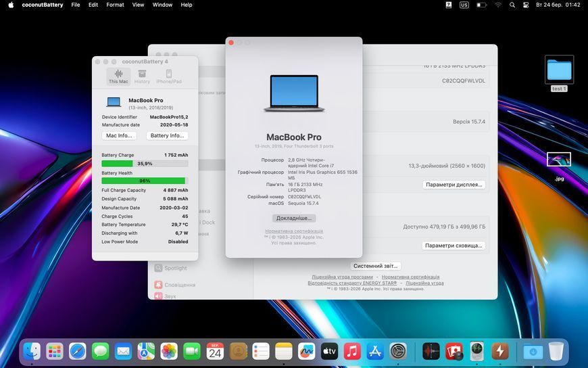This screenshot has height=368, width=588.
Task: Open the final Ліцензійна угода link in Settings
Action: (424, 283)
